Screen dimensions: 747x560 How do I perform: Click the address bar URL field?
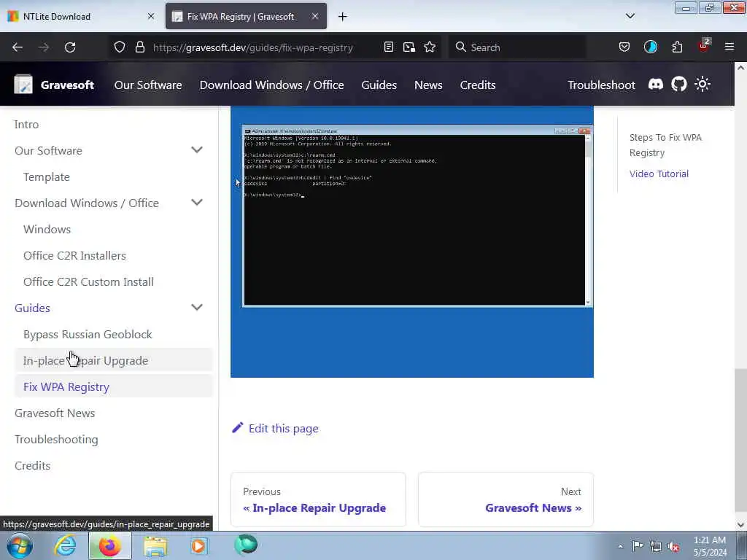pos(252,47)
